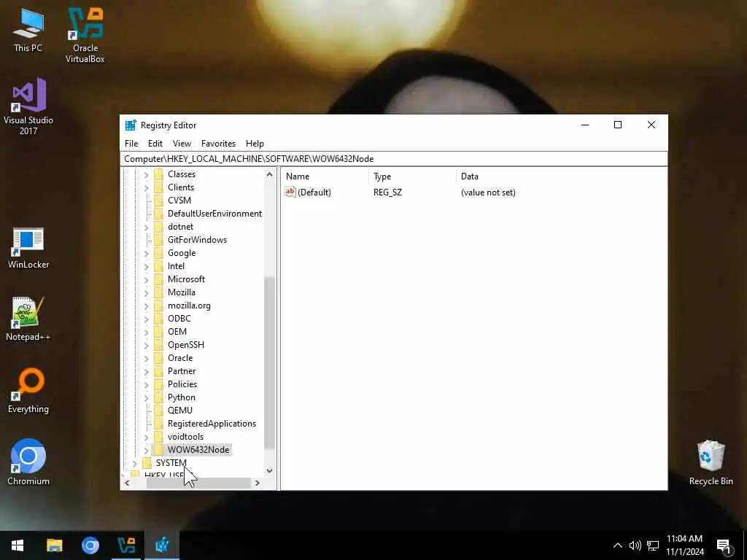Expand the Intel key
Screen dimensions: 747x560
point(147,266)
